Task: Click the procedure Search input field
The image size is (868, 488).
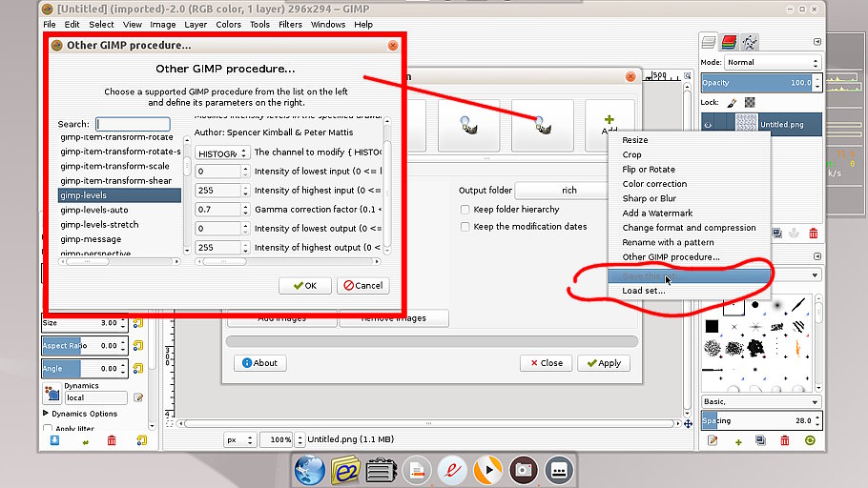Action: pyautogui.click(x=133, y=124)
